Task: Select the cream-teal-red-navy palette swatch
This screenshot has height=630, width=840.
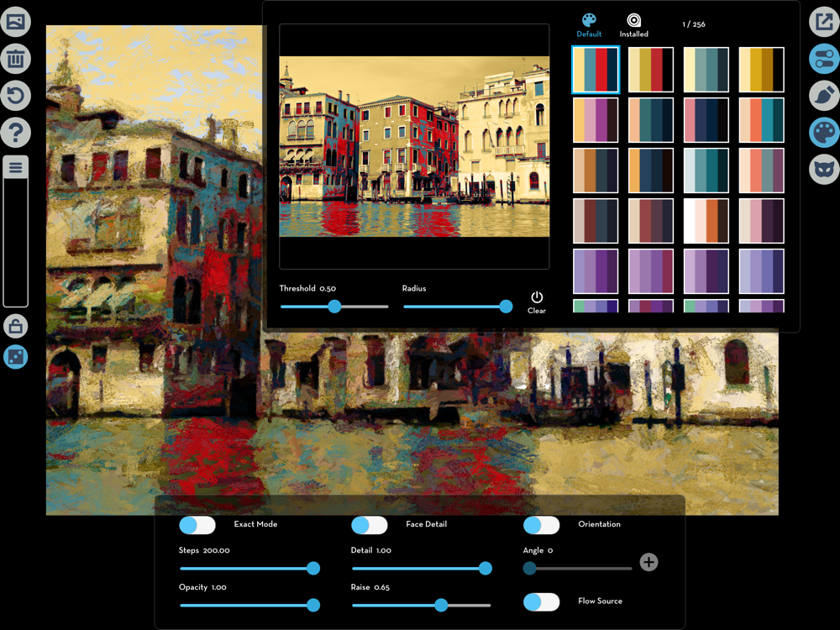Action: pos(596,70)
